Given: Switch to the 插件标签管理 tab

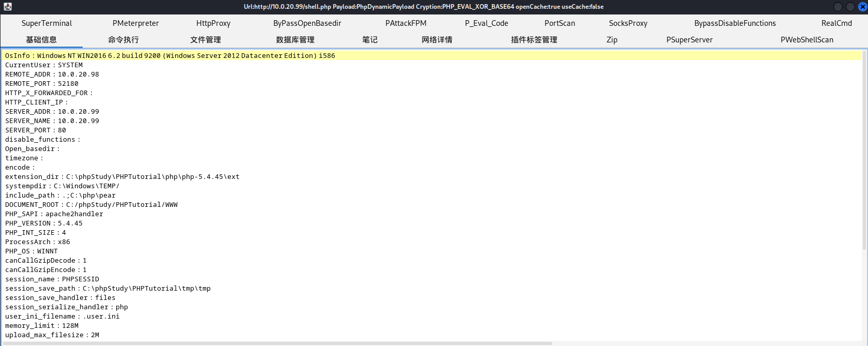Looking at the screenshot, I should (x=534, y=40).
